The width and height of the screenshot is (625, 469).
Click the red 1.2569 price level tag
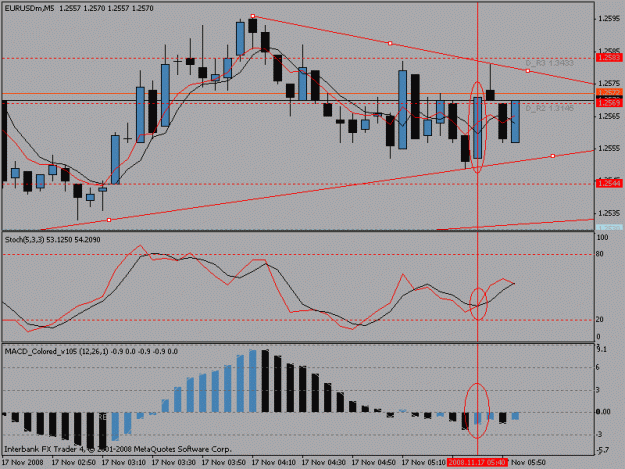tap(609, 103)
